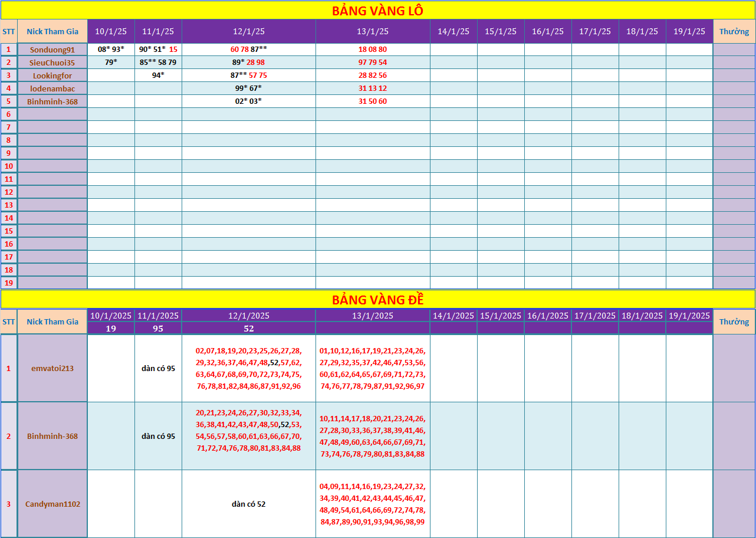The height and width of the screenshot is (538, 756).
Task: Click the cell containing 02* 03*
Action: click(249, 101)
